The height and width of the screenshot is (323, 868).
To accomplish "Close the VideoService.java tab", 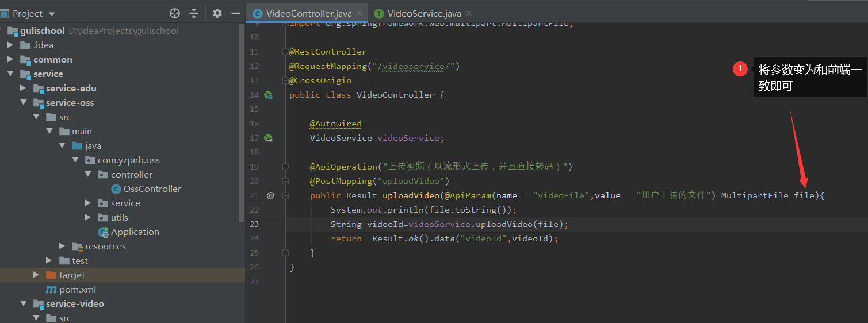I will (468, 13).
